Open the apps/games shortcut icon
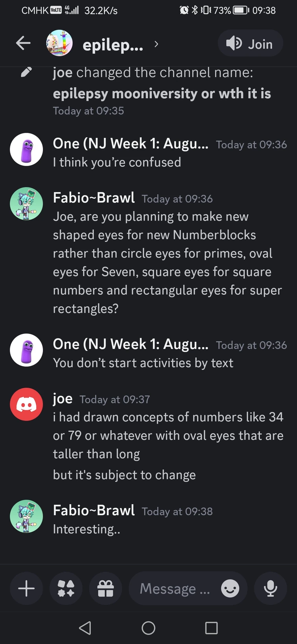 66,588
